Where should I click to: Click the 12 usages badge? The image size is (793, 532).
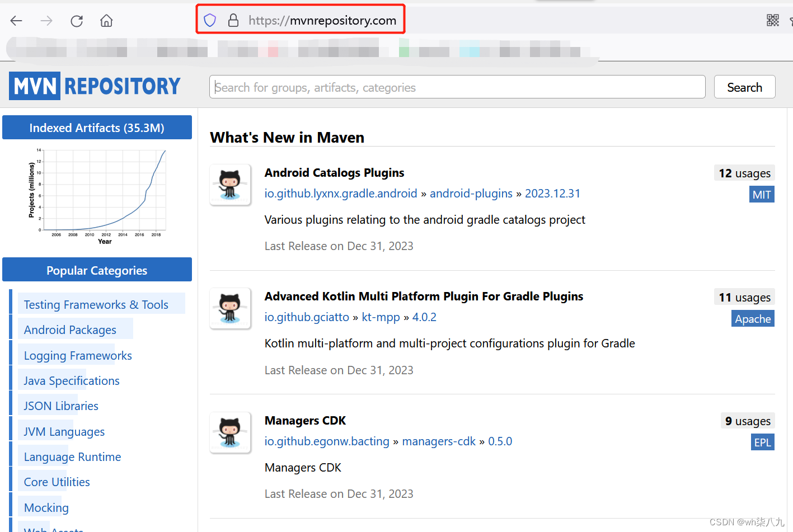coord(744,173)
